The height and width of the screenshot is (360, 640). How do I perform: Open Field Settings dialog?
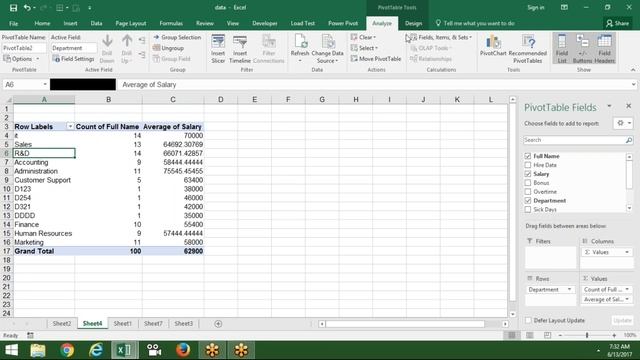(73, 59)
